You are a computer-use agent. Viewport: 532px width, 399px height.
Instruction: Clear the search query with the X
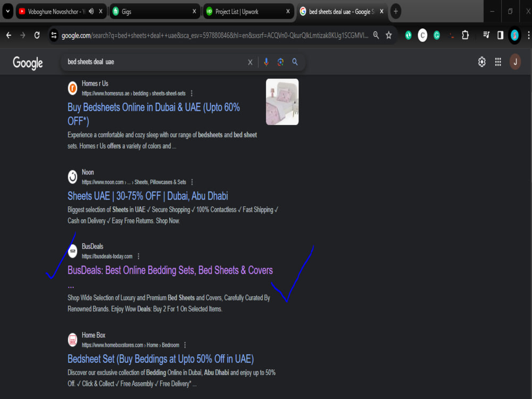(x=250, y=62)
